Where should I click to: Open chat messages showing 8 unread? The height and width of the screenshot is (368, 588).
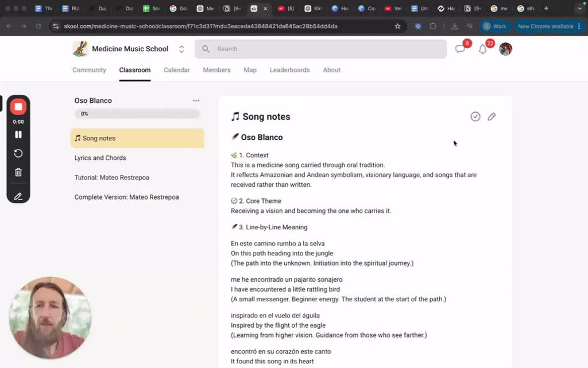(x=460, y=49)
